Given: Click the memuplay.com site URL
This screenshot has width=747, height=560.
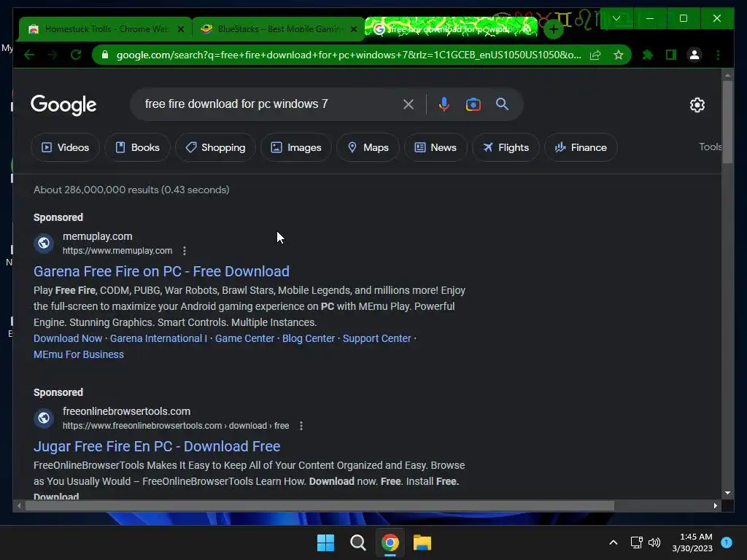Looking at the screenshot, I should pyautogui.click(x=117, y=251).
